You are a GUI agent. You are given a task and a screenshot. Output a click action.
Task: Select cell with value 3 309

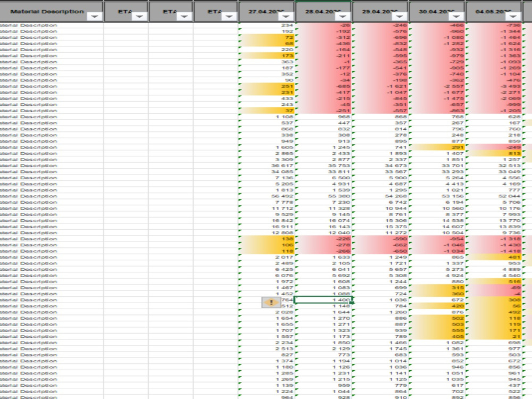267,160
